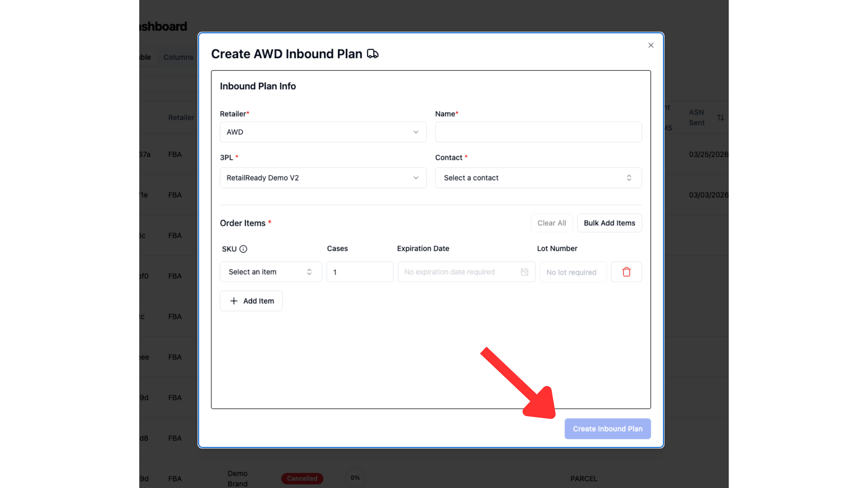Click the Cases quantity field
Screen dimensions: 868x488
pyautogui.click(x=360, y=272)
